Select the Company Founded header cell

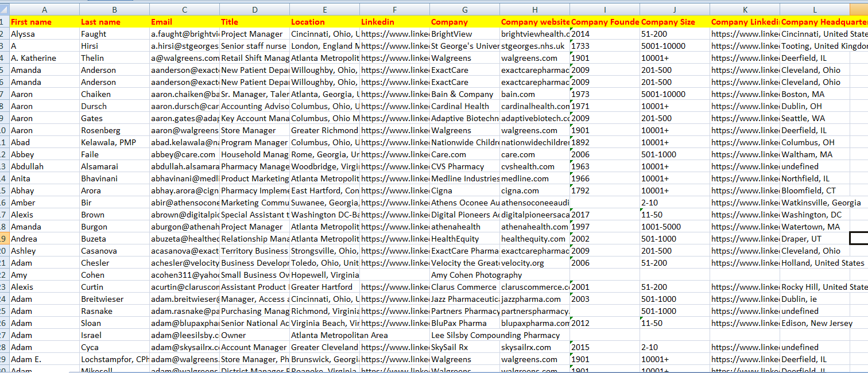(604, 21)
